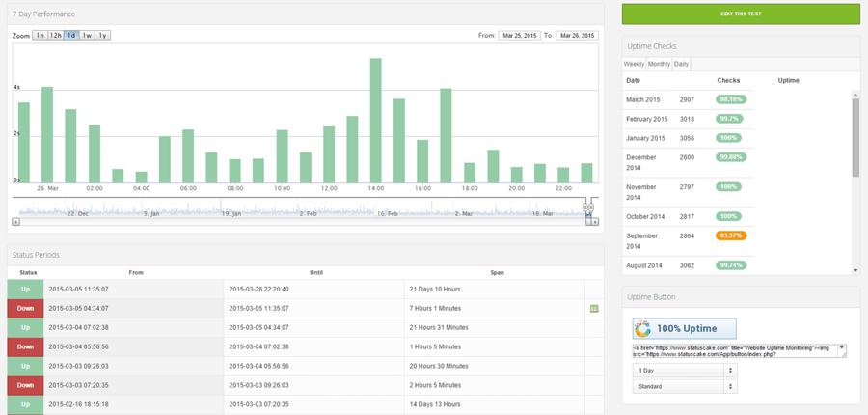Click the navigator left scroll arrow
The image size is (868, 415).
pos(16,222)
